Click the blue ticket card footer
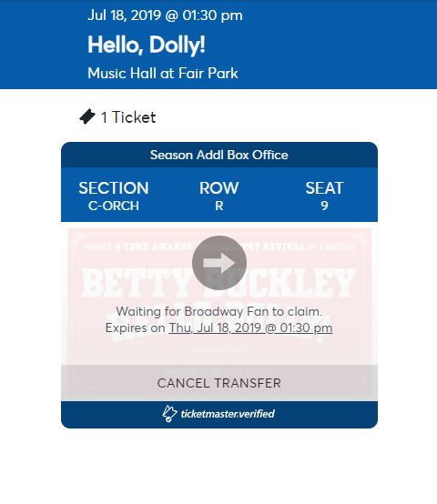This screenshot has width=437, height=504. [x=219, y=414]
